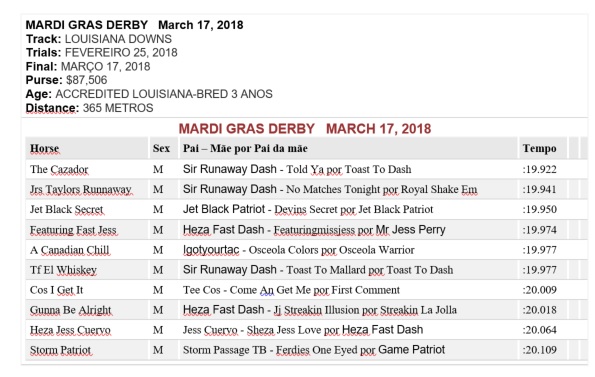Select the Sex column header
Image resolution: width=595 pixels, height=377 pixels.
coord(161,148)
